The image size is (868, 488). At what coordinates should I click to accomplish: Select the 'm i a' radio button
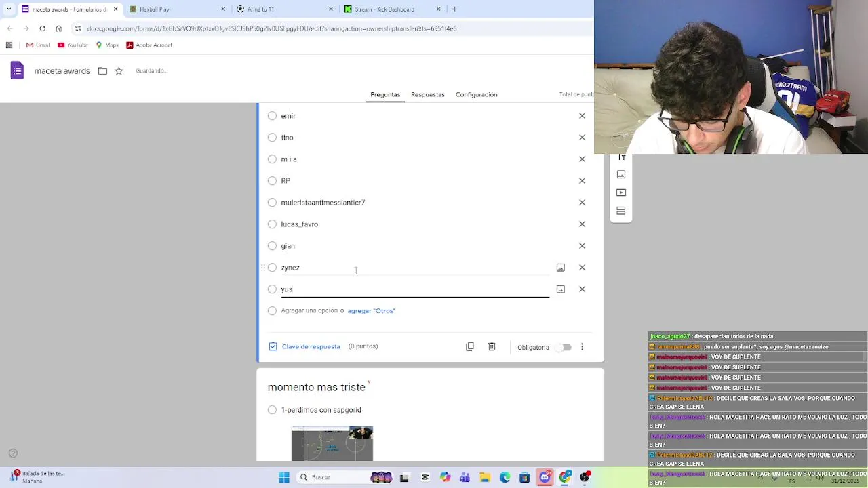[x=272, y=159]
